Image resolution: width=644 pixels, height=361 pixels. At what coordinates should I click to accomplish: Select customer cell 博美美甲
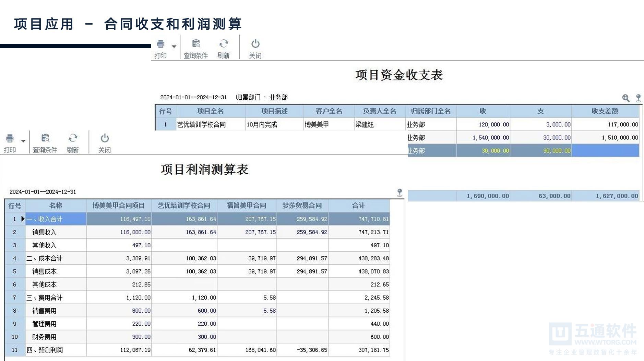coord(329,124)
